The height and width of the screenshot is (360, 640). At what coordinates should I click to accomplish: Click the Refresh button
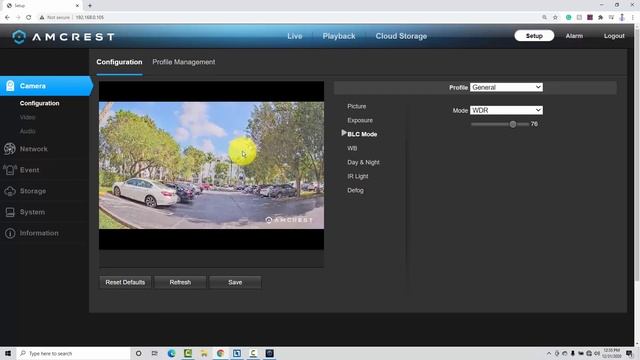pos(180,282)
